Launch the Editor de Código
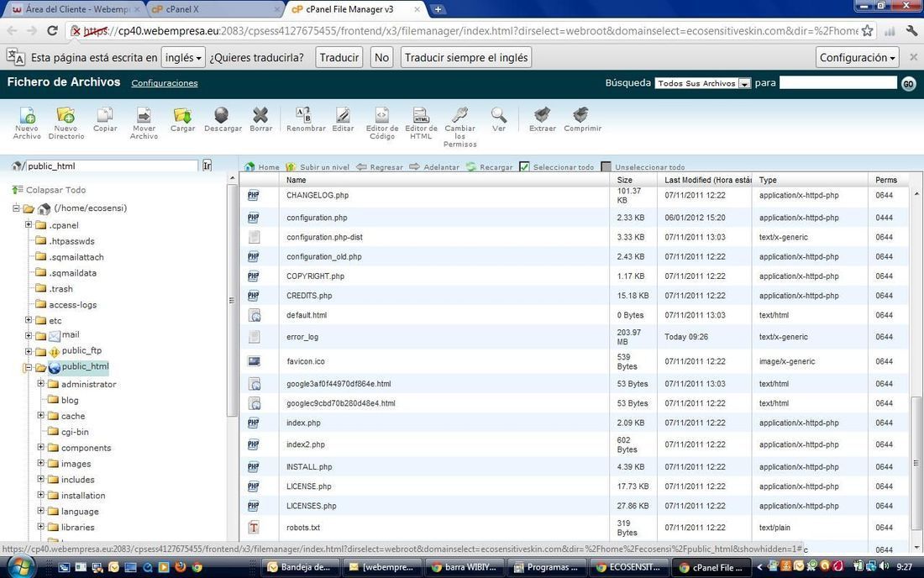924x578 pixels. coord(382,123)
